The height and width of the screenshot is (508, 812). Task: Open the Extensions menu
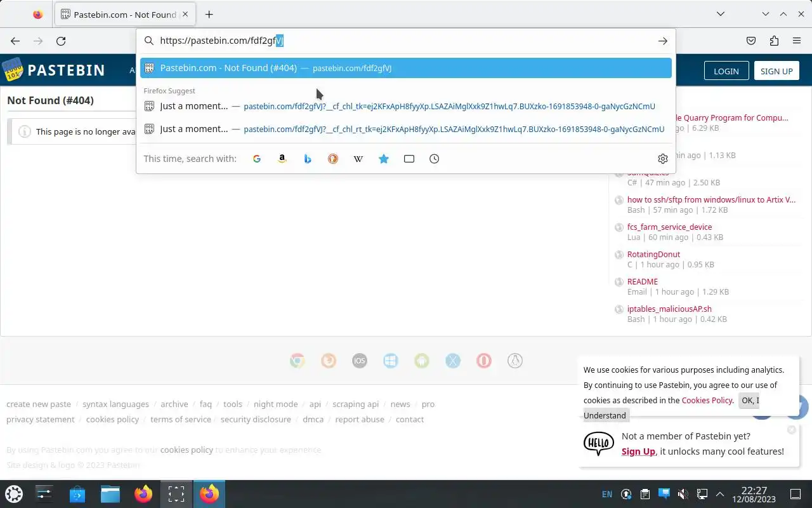[774, 41]
